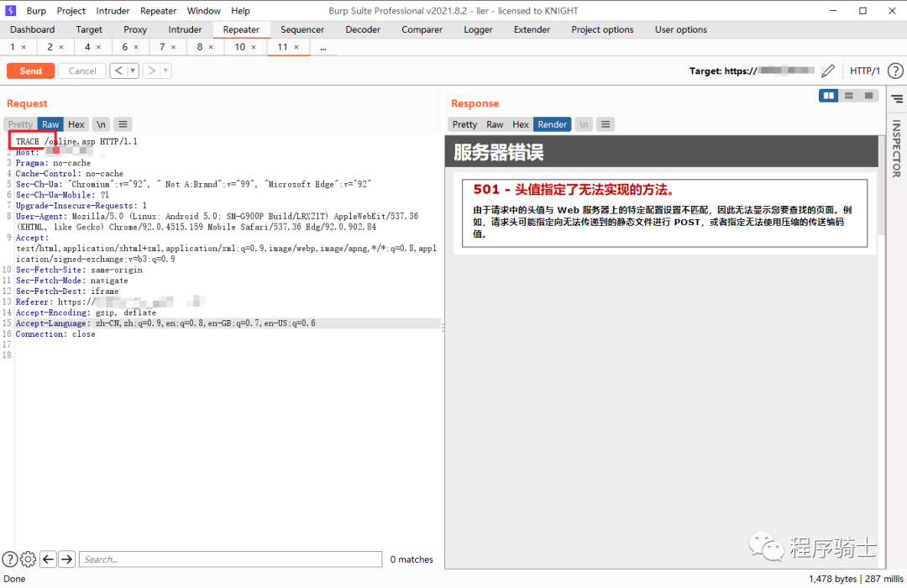Expand back history dropdown arrow
907x588 pixels.
click(133, 71)
